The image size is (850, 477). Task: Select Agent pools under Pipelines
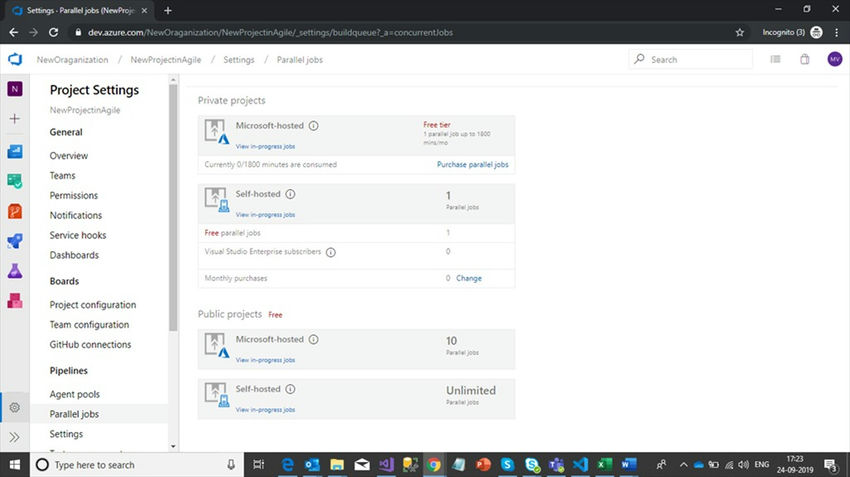75,394
